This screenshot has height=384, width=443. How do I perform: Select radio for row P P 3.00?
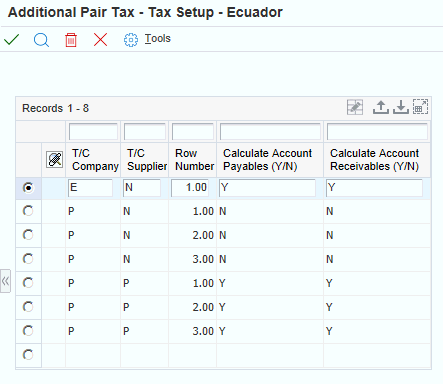tap(28, 331)
